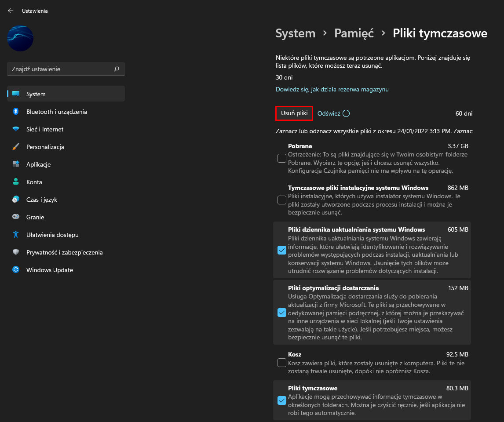
Task: Uncheck Pliki dziennika uaktualniania systemu Windows
Action: (x=281, y=250)
